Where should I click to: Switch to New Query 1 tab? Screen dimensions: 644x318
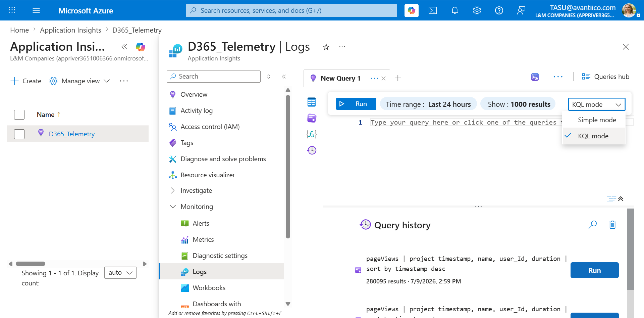click(340, 78)
